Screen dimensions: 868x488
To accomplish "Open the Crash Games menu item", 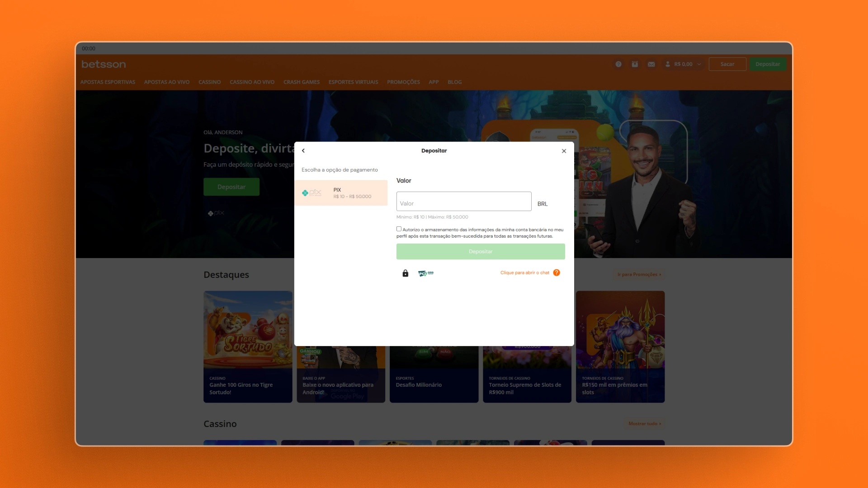I will (302, 82).
